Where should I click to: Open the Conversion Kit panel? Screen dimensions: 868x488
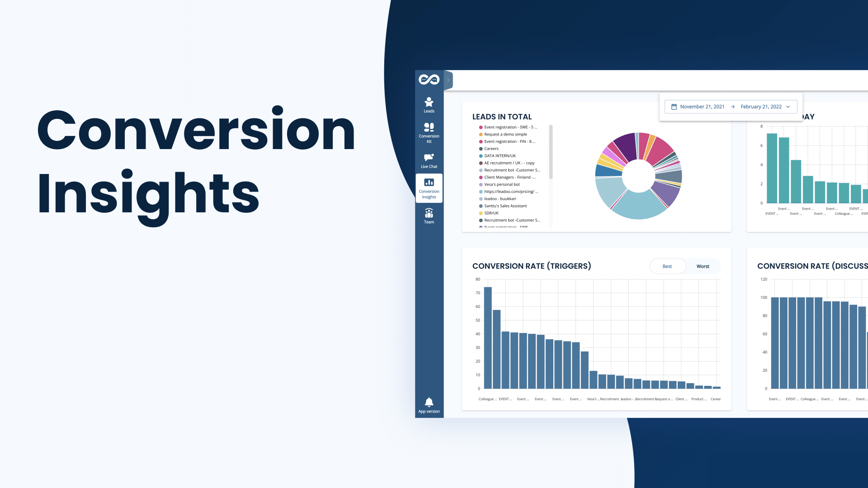[x=428, y=132]
